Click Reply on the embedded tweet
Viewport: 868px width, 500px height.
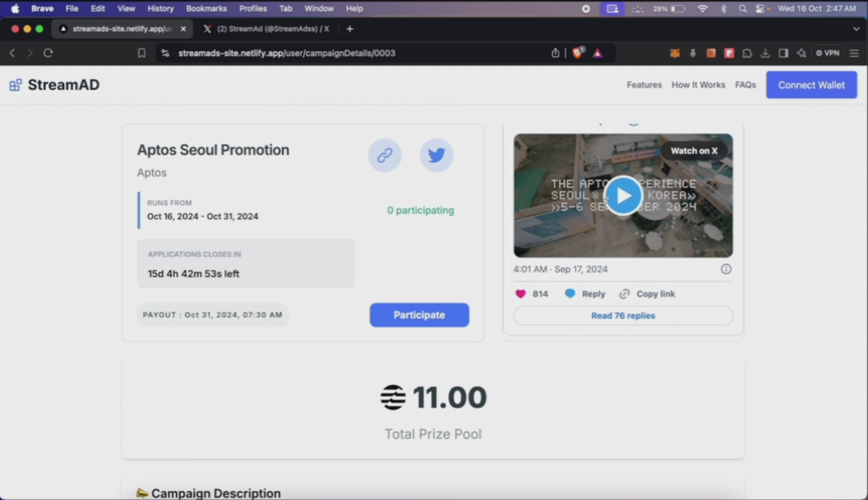click(x=585, y=294)
